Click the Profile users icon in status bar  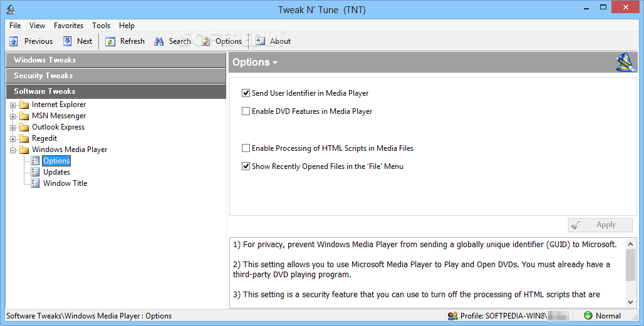(452, 316)
